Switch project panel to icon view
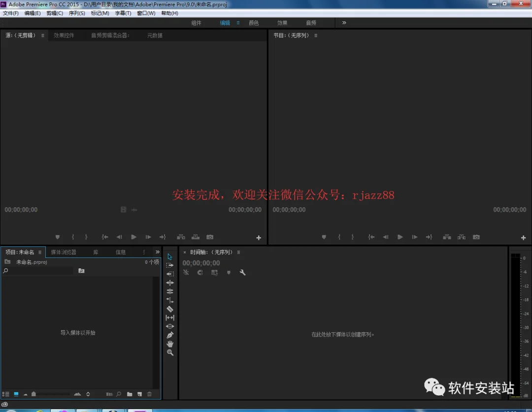This screenshot has width=532, height=412. (16, 394)
